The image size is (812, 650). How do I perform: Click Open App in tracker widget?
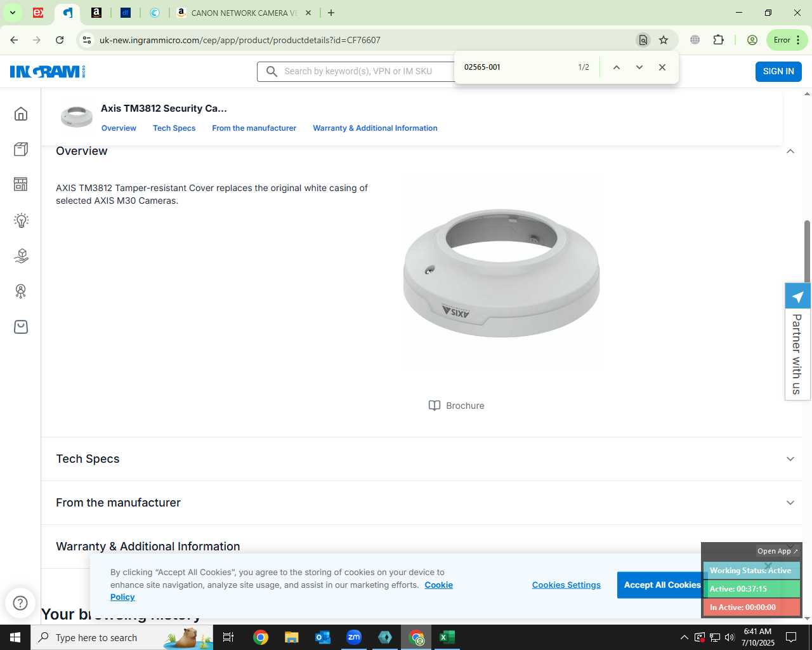point(777,551)
